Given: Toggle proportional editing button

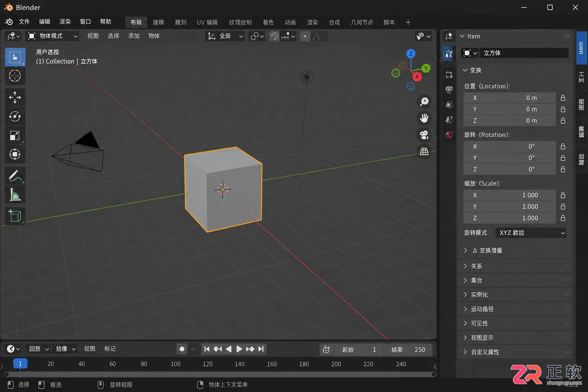Looking at the screenshot, I should 305,36.
